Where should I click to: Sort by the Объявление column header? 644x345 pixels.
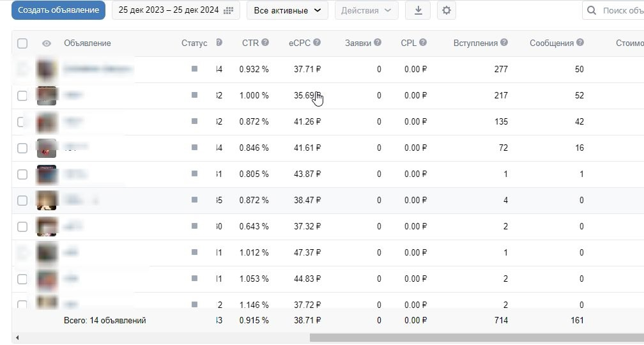click(x=88, y=43)
